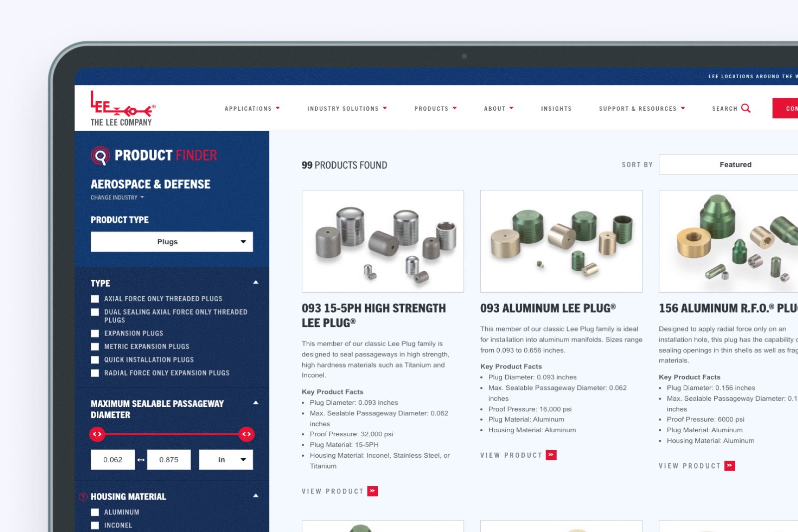The height and width of the screenshot is (532, 798).
Task: Click the Change Industry link
Action: click(117, 197)
